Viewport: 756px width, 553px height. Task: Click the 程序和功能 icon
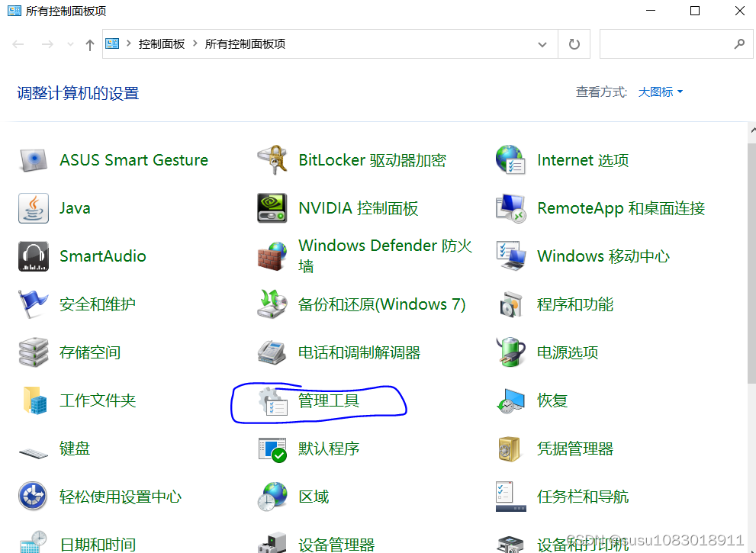coord(510,304)
